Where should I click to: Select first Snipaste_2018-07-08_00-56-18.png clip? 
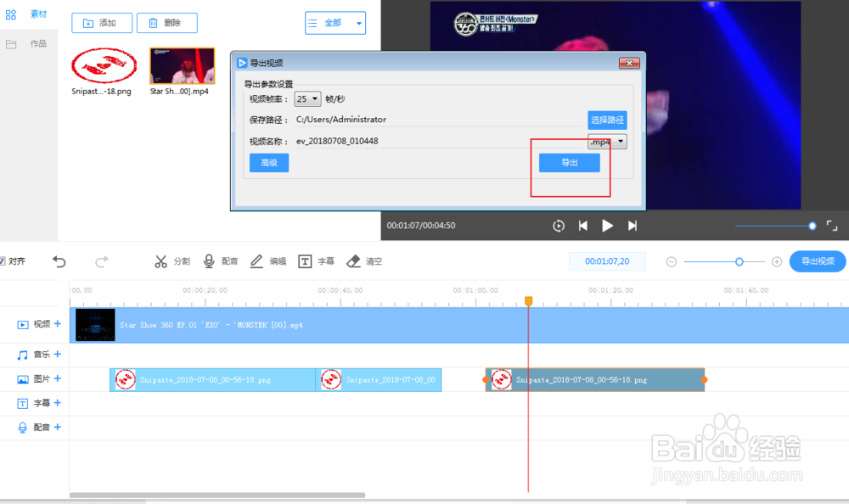[213, 380]
